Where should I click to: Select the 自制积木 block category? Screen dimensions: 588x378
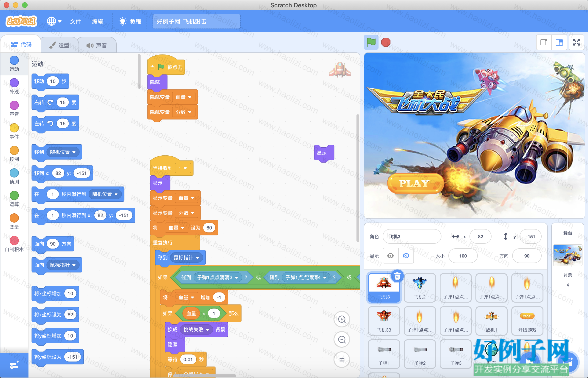click(14, 244)
